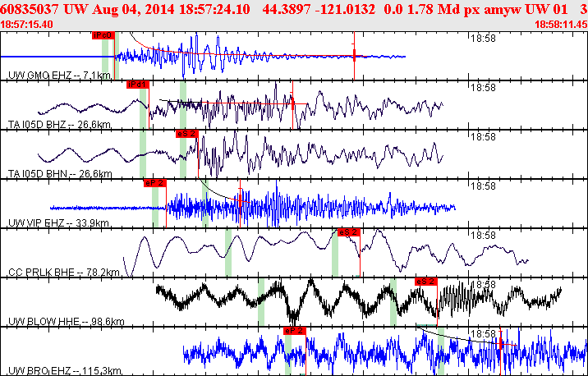Select the TA I05D BHZ channel label
The height and width of the screenshot is (376, 588).
click(60, 125)
